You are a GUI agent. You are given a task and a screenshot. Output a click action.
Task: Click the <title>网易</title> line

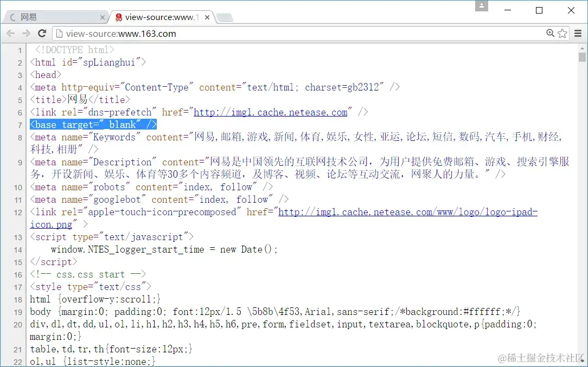pos(80,100)
